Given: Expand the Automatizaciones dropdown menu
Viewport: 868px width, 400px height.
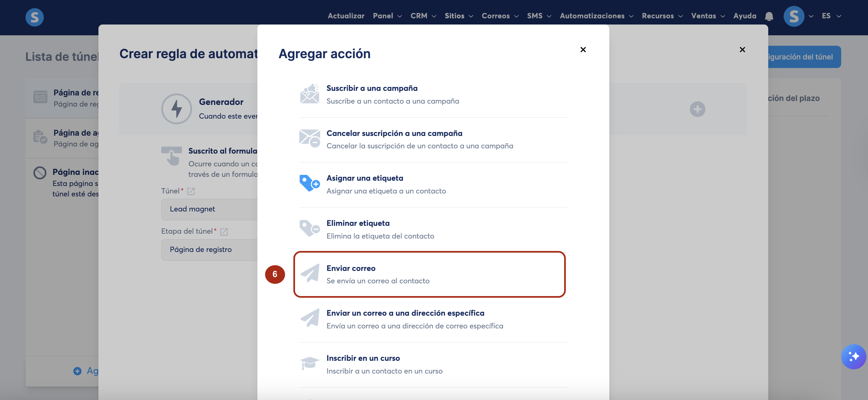Looking at the screenshot, I should pyautogui.click(x=596, y=16).
